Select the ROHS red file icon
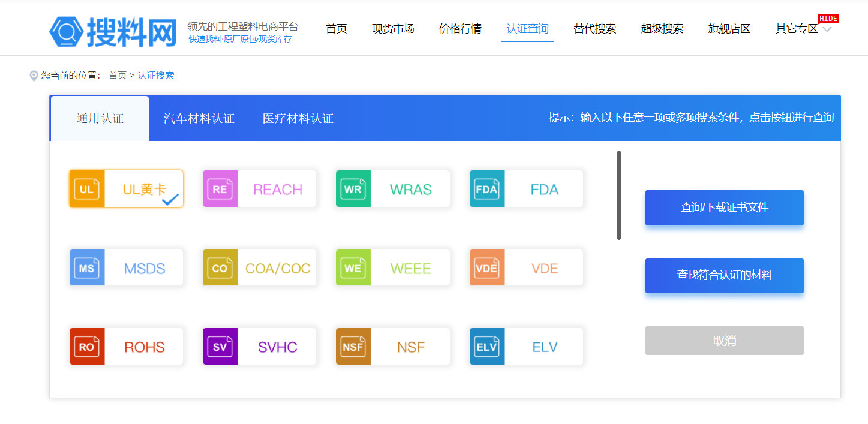Viewport: 868px width, 424px height. tap(87, 347)
